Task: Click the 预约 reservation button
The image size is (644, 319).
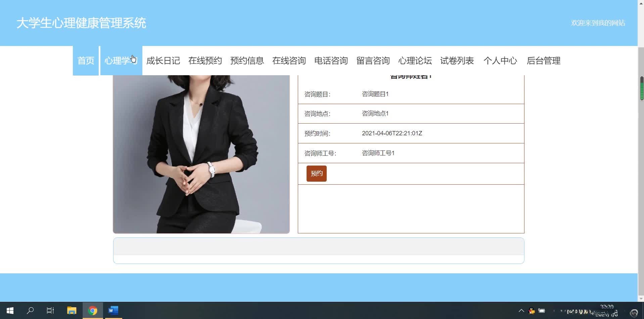Action: pos(316,173)
